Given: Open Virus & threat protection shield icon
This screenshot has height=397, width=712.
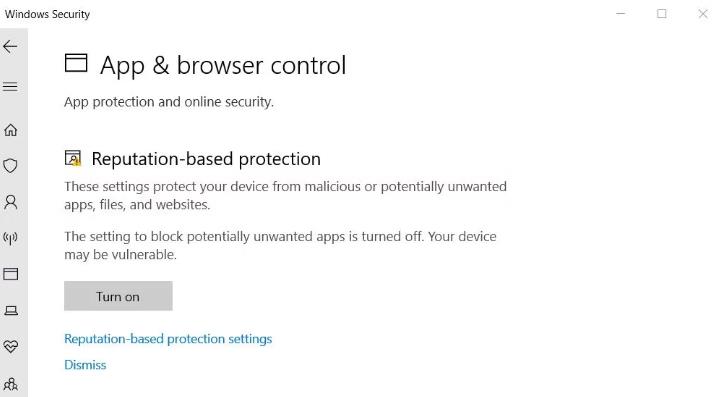Looking at the screenshot, I should [x=10, y=166].
